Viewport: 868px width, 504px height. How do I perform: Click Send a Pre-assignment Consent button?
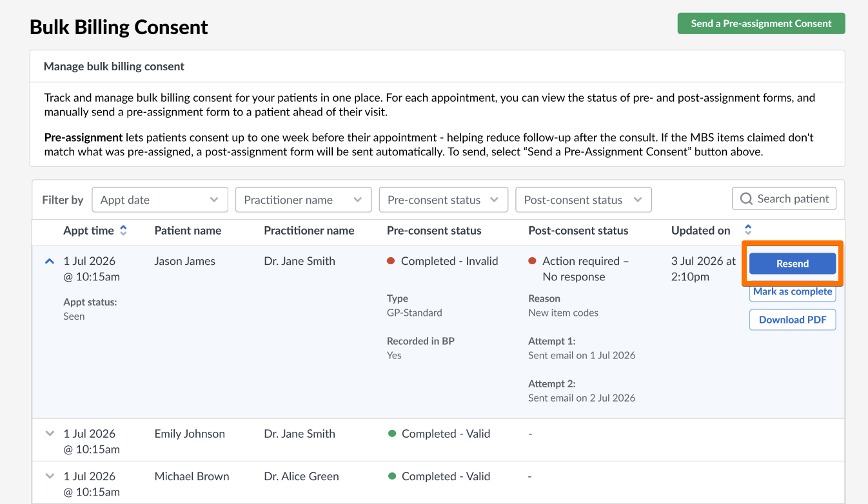(x=762, y=23)
